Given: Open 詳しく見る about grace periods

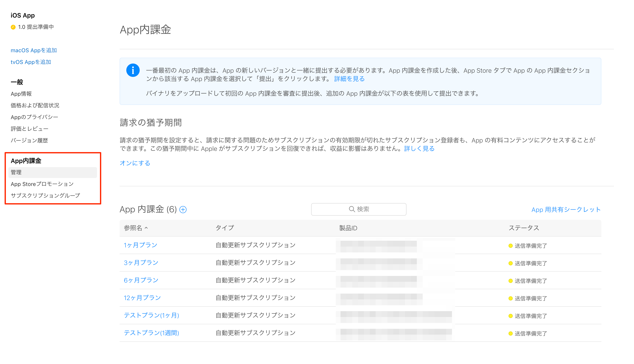Looking at the screenshot, I should (419, 149).
